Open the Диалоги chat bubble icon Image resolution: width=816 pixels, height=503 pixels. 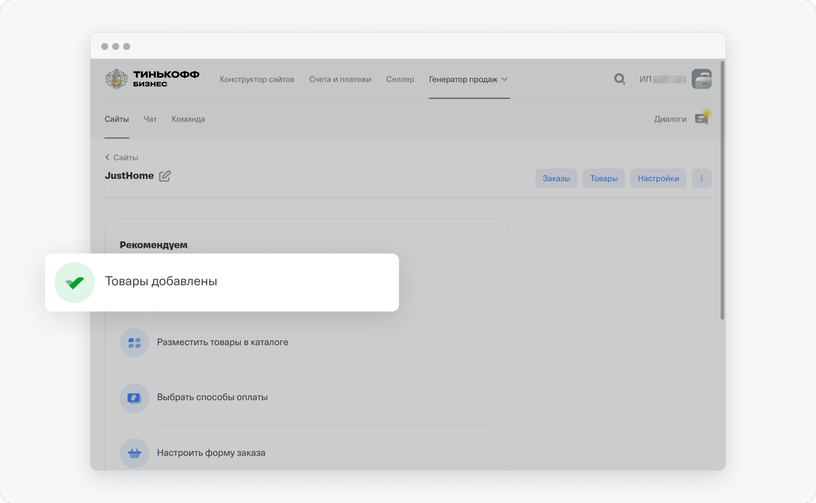point(702,118)
